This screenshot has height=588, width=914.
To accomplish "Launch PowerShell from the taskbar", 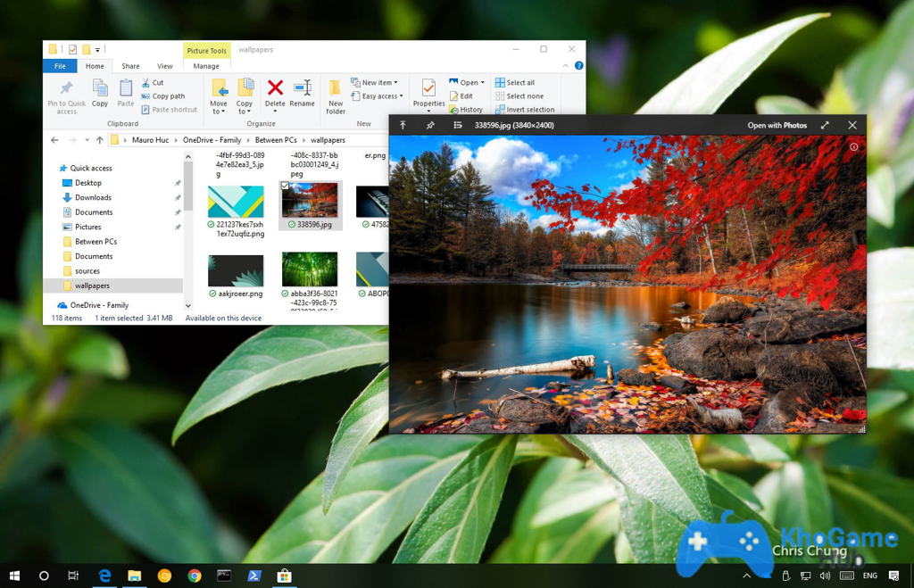I will pyautogui.click(x=254, y=576).
